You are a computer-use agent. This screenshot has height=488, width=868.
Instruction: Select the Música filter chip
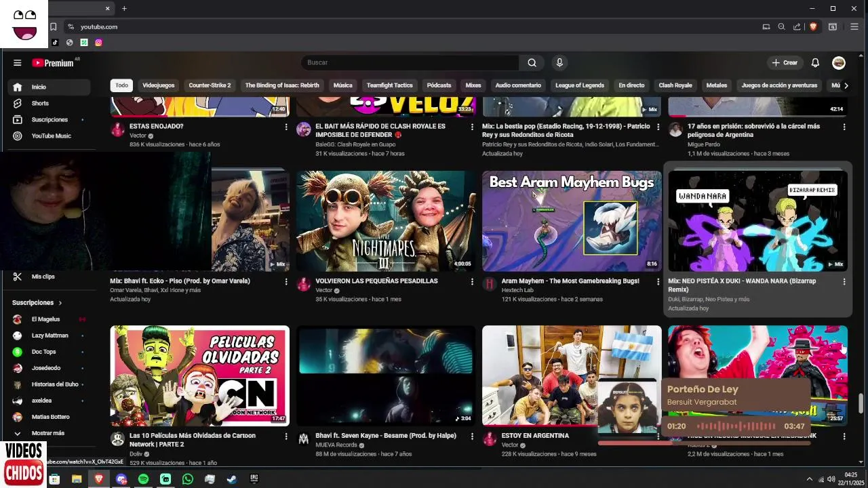pos(342,85)
